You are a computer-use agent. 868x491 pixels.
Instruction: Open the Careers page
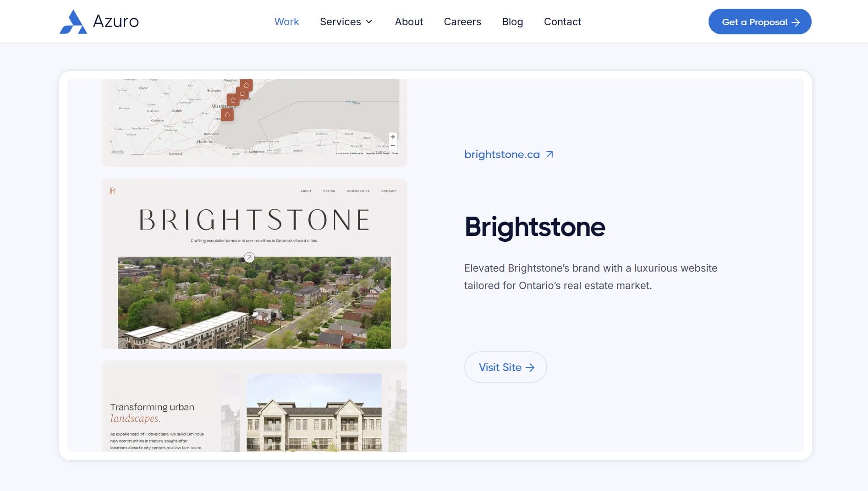462,22
